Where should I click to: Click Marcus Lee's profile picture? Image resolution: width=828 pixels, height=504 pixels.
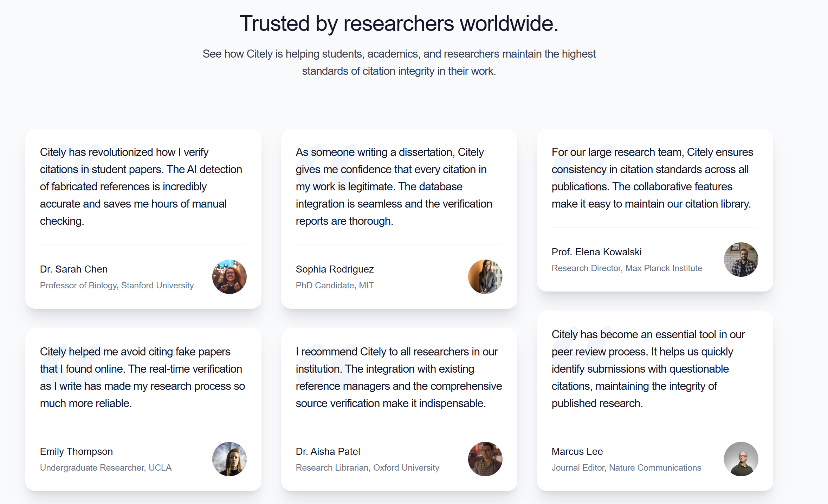point(741,459)
